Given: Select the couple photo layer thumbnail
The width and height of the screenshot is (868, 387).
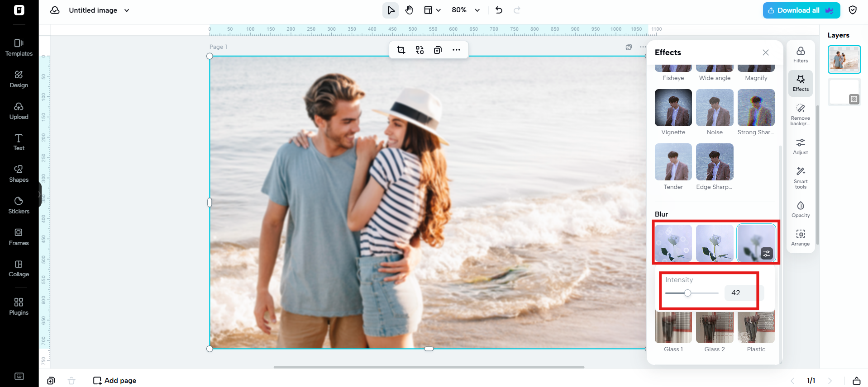Looking at the screenshot, I should [844, 59].
